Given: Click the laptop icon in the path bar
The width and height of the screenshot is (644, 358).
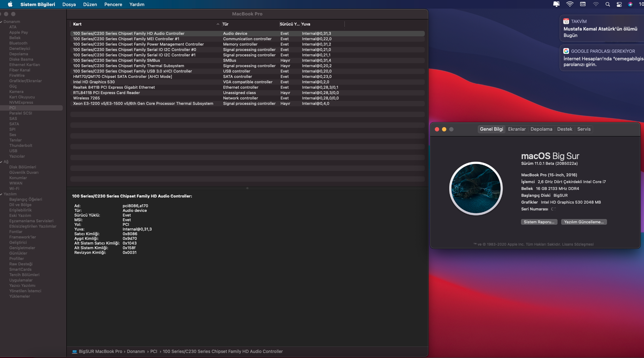Looking at the screenshot, I should pos(75,352).
